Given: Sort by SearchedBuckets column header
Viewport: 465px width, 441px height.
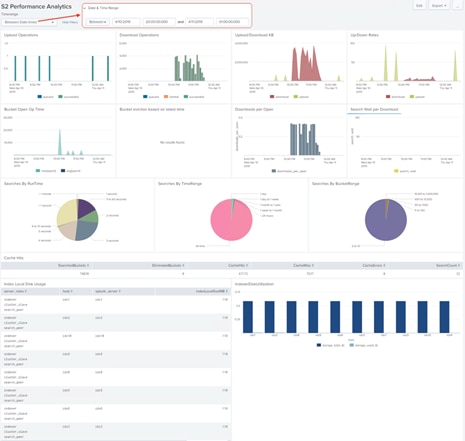Looking at the screenshot, I should click(x=73, y=265).
